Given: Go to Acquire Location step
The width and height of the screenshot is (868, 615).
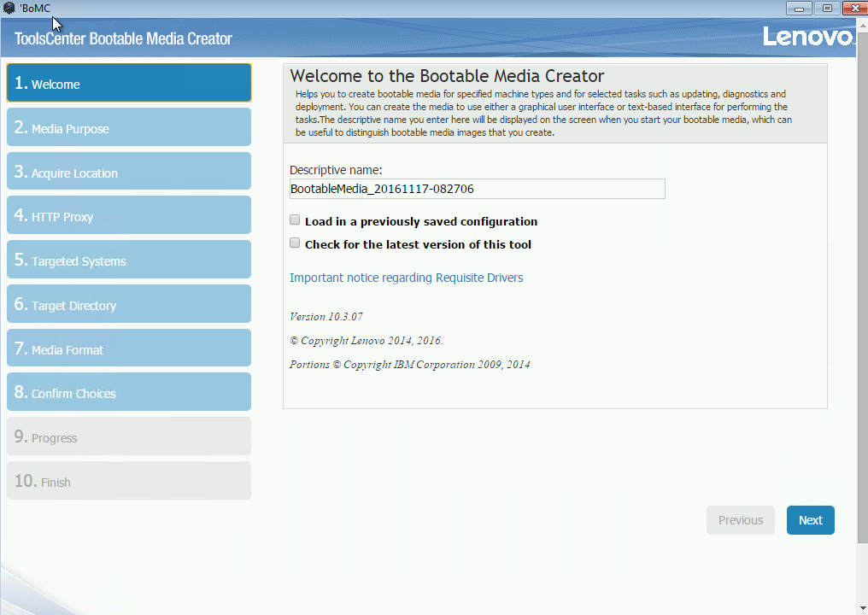Looking at the screenshot, I should tap(129, 172).
